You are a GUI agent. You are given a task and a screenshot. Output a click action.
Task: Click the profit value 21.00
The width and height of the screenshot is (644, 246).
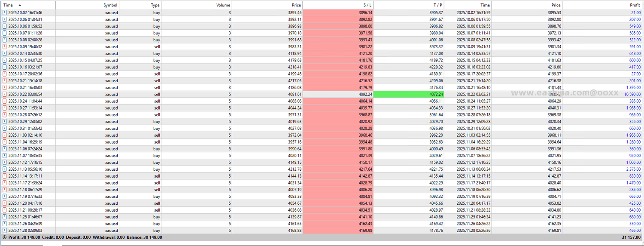pos(636,12)
